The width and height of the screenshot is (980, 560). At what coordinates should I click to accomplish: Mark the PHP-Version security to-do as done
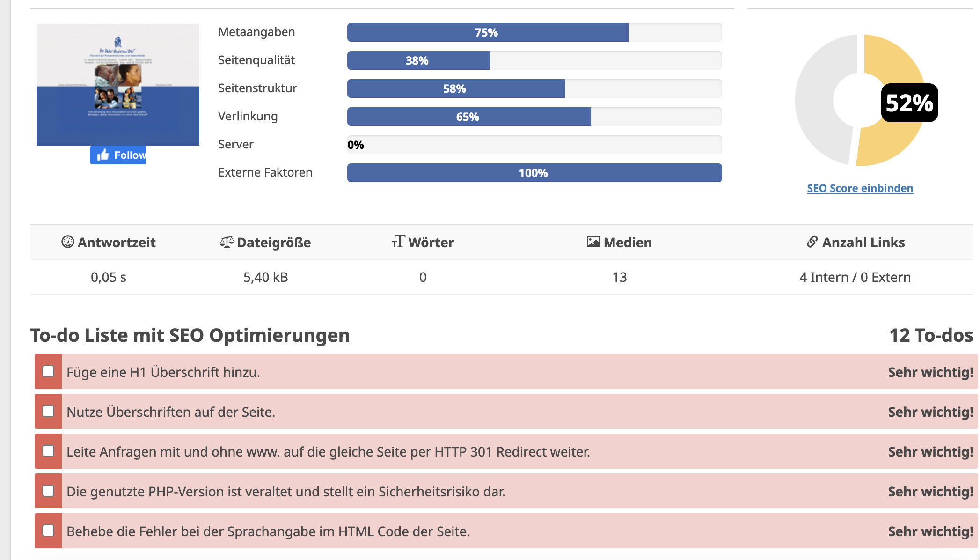coord(48,491)
